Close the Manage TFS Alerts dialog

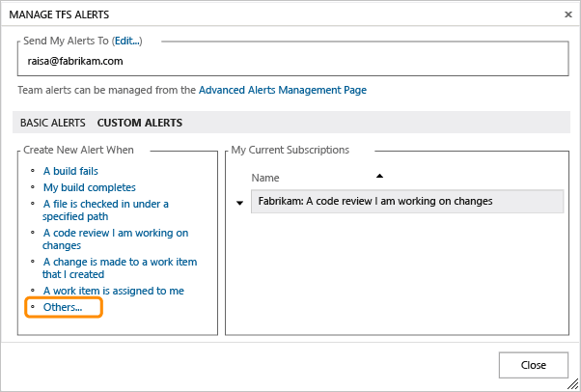(x=567, y=14)
